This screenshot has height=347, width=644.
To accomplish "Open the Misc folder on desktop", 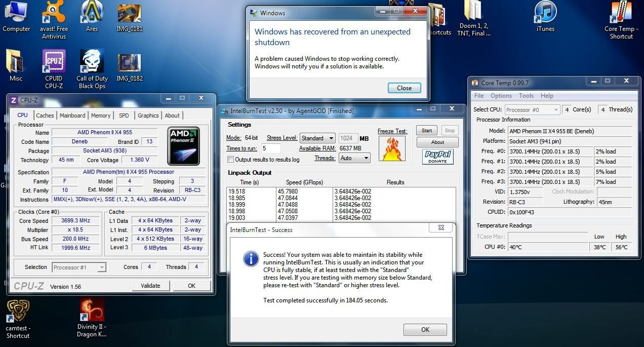I will 16,66.
